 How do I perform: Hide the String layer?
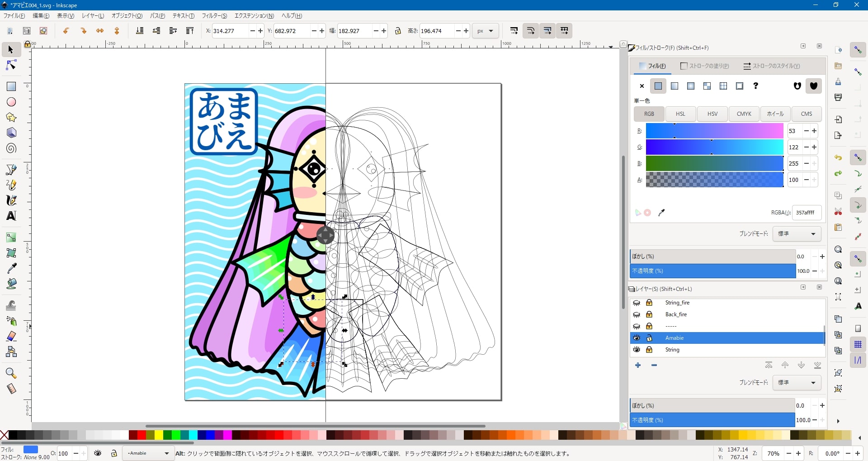pyautogui.click(x=637, y=350)
